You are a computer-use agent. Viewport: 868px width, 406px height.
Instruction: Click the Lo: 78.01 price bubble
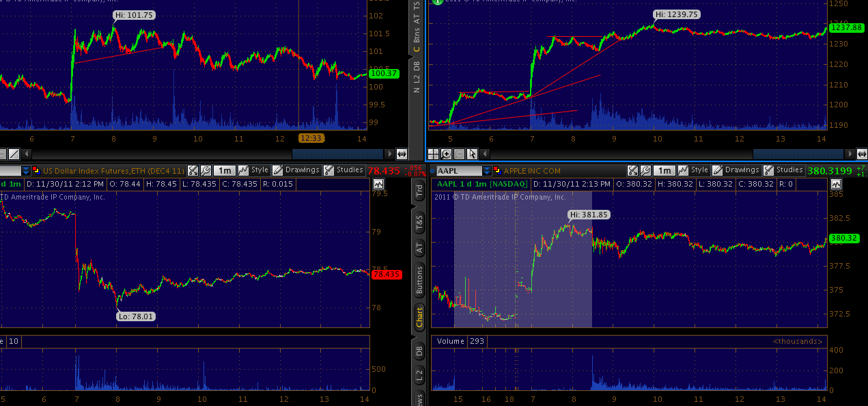(135, 316)
